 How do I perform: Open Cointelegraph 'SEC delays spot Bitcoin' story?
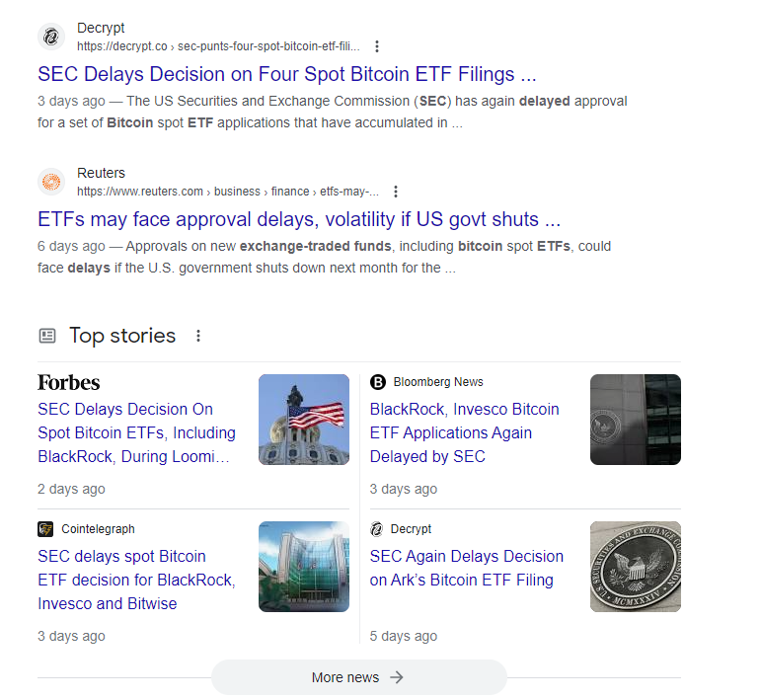(x=136, y=581)
